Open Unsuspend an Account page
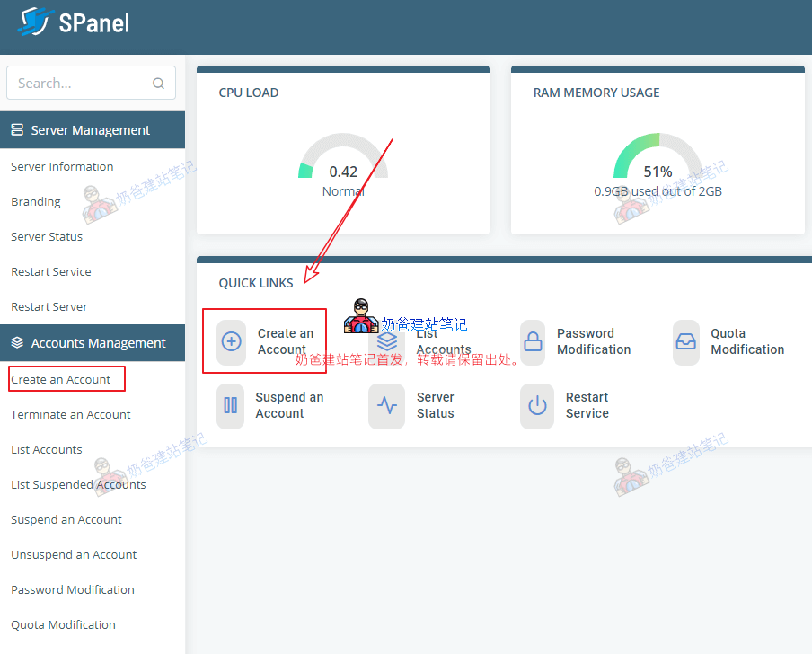Image resolution: width=812 pixels, height=654 pixels. (x=74, y=555)
